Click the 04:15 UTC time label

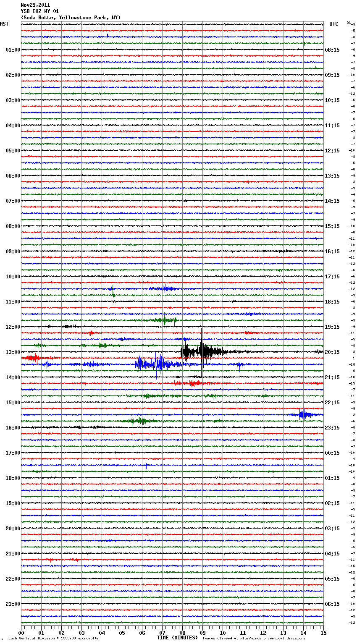(332, 554)
